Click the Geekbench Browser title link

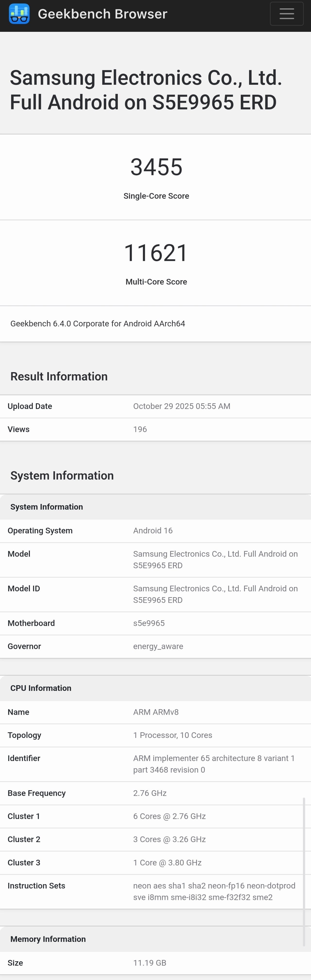tap(102, 14)
